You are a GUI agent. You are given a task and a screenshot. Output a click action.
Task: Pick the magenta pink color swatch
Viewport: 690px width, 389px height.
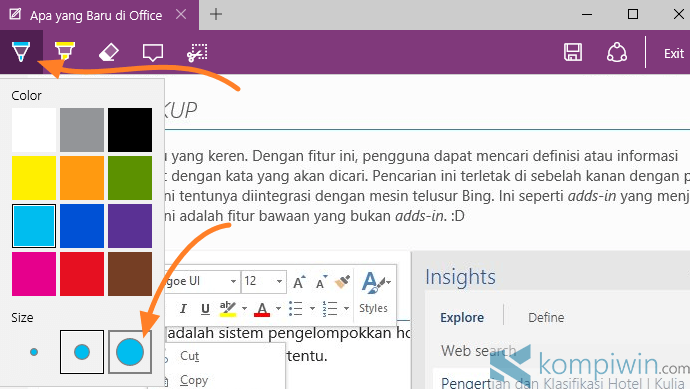(34, 274)
